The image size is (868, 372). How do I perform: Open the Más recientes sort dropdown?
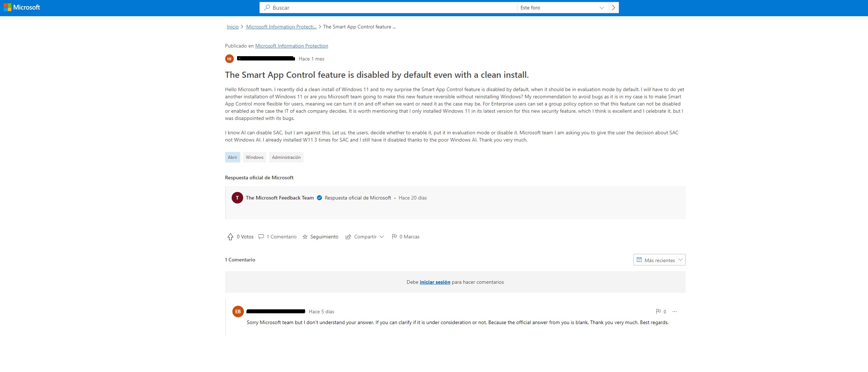click(659, 260)
